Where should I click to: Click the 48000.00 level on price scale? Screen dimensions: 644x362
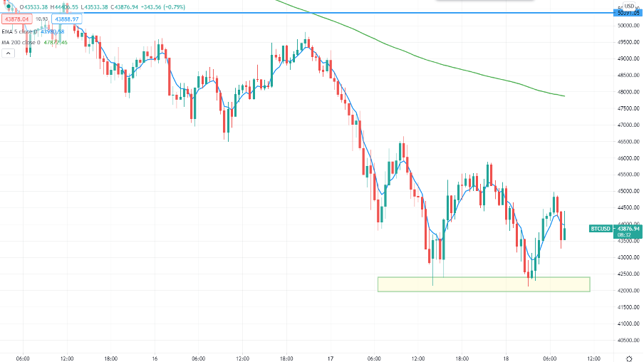coord(628,92)
